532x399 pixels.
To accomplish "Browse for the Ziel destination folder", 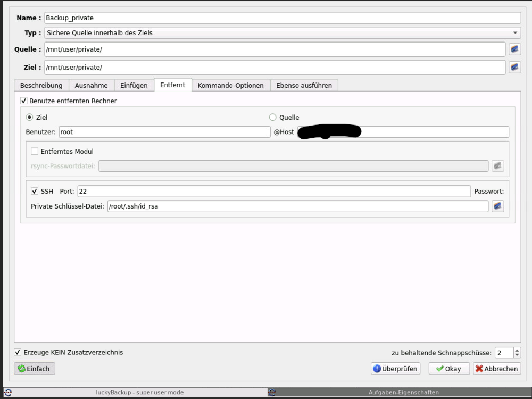I will [x=514, y=67].
